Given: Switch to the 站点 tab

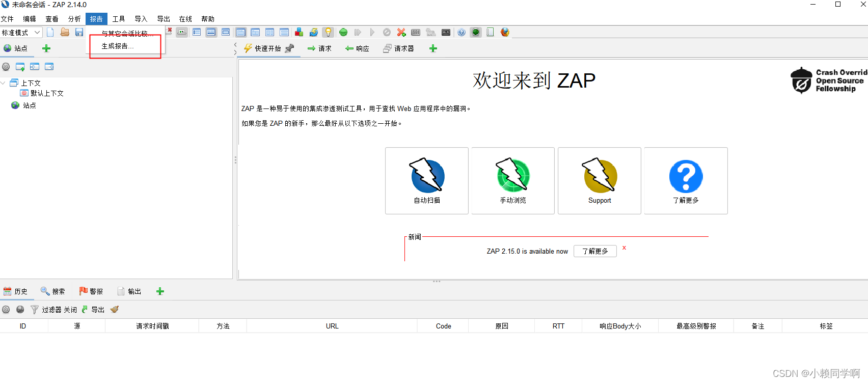Looking at the screenshot, I should coord(16,48).
